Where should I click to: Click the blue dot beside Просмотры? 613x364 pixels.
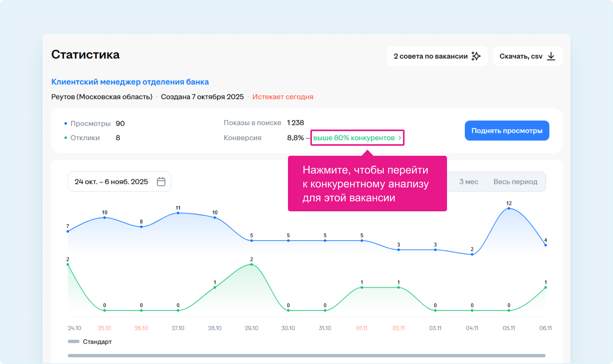66,124
